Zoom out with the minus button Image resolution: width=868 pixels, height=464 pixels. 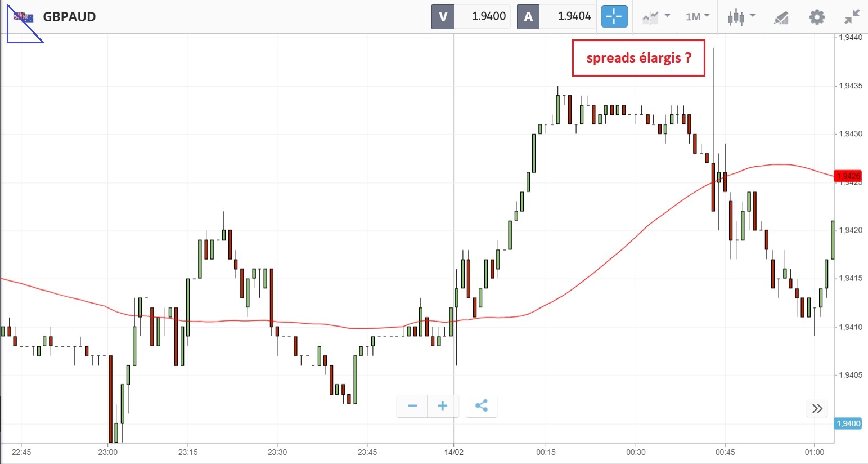tap(412, 405)
